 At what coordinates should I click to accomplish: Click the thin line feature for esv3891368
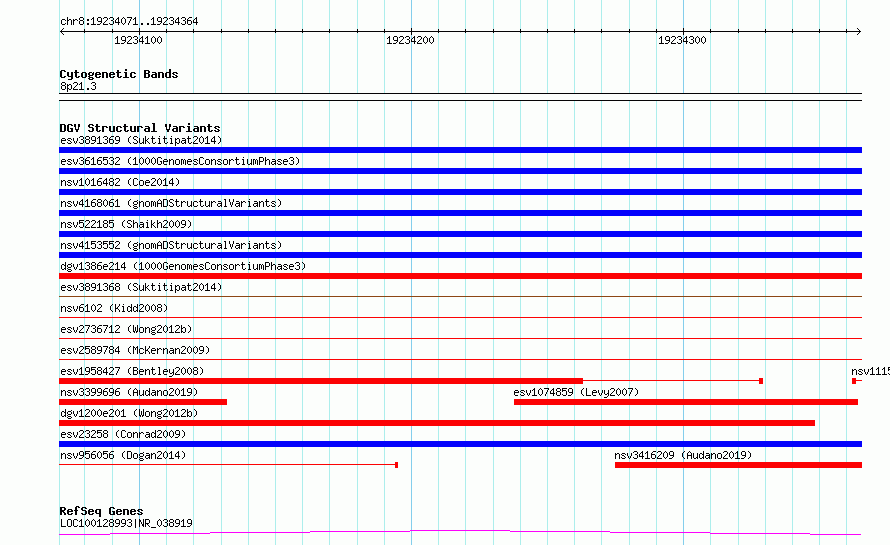460,296
